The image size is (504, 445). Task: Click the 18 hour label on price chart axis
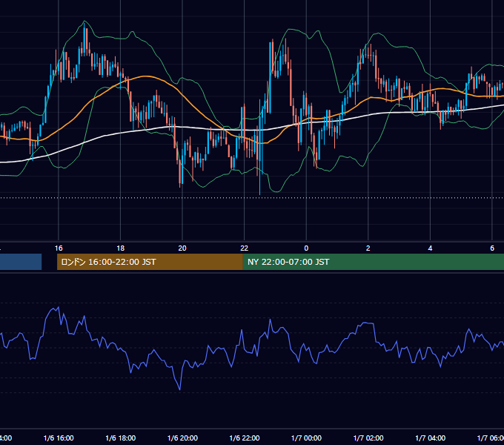[x=121, y=248]
